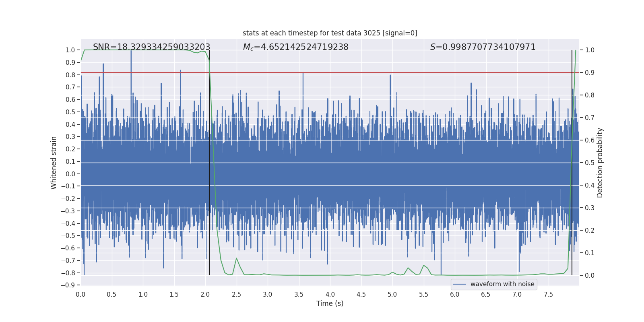Click the x-axis tick label 0.0
Screen dimensions: 644x322
tap(80, 294)
